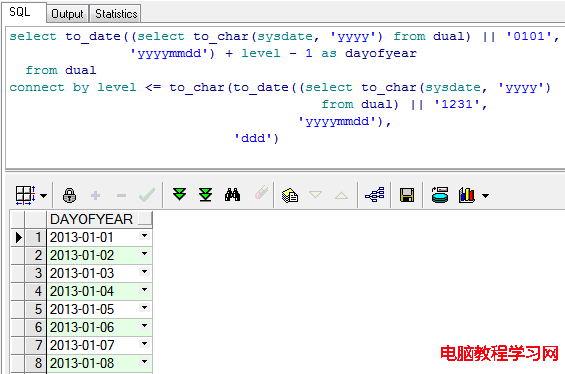Click the '0101' string in the SQL editor
Viewport: 565px width, 374px height.
(529, 36)
